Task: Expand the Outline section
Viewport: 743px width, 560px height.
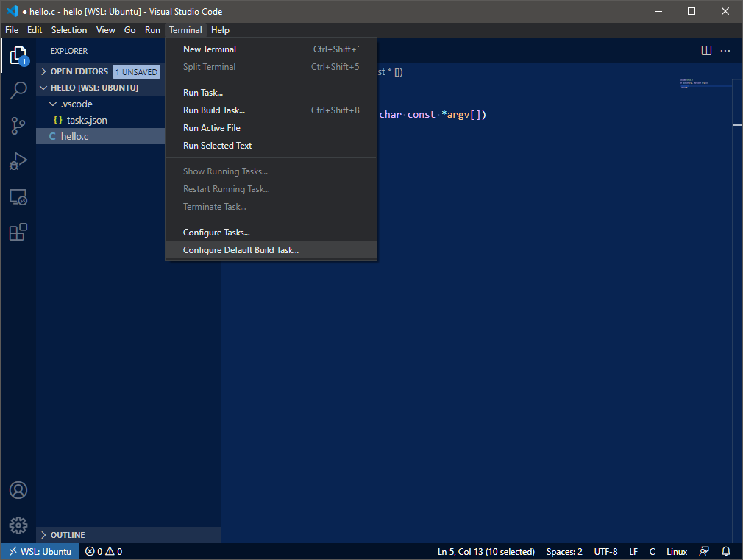Action: pyautogui.click(x=43, y=535)
